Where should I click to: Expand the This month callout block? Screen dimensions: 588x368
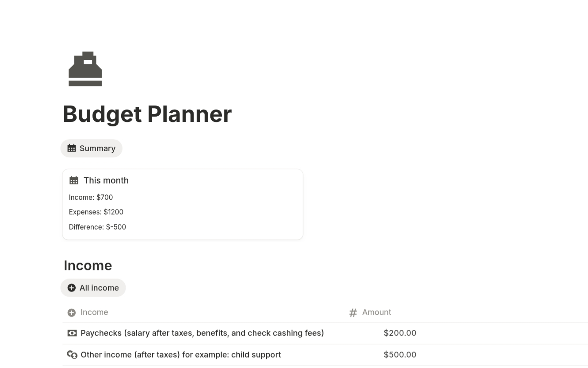pos(106,180)
